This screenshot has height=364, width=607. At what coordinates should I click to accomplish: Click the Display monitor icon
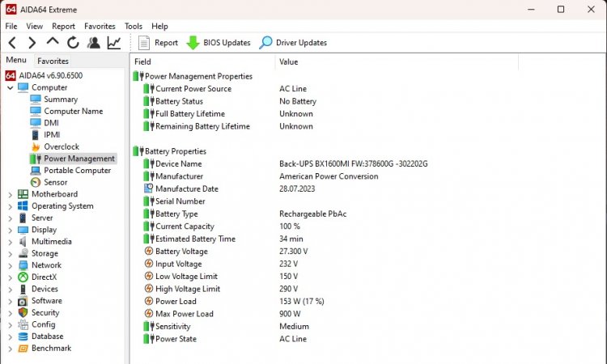pyautogui.click(x=23, y=230)
